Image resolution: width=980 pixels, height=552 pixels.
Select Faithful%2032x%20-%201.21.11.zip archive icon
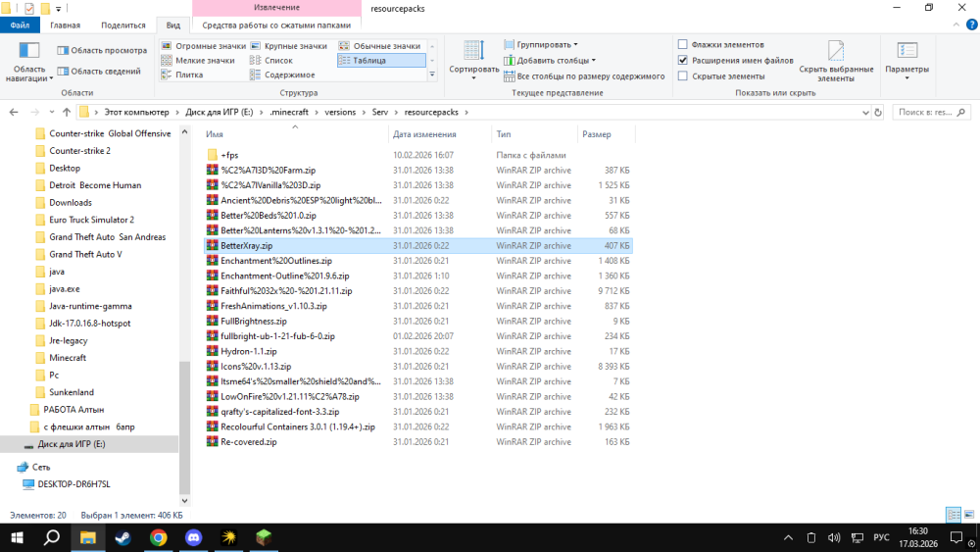click(x=213, y=290)
